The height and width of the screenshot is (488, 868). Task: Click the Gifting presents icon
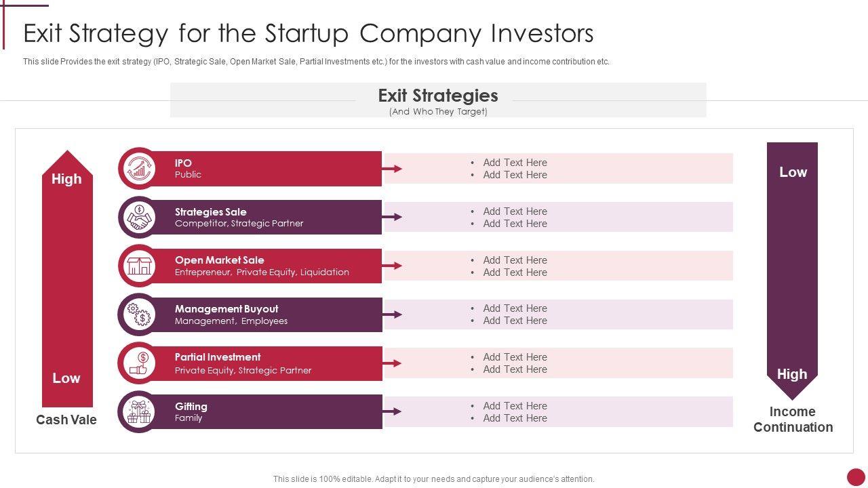139,411
